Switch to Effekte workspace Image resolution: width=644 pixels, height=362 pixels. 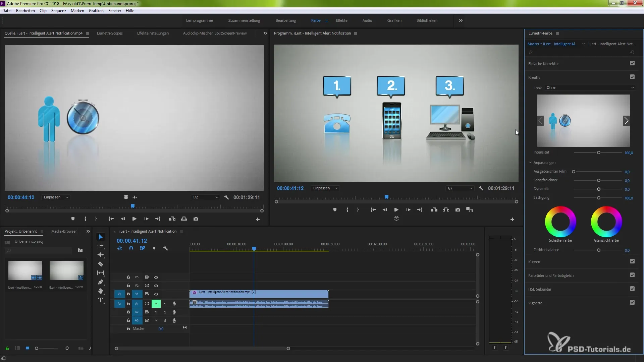tap(342, 20)
